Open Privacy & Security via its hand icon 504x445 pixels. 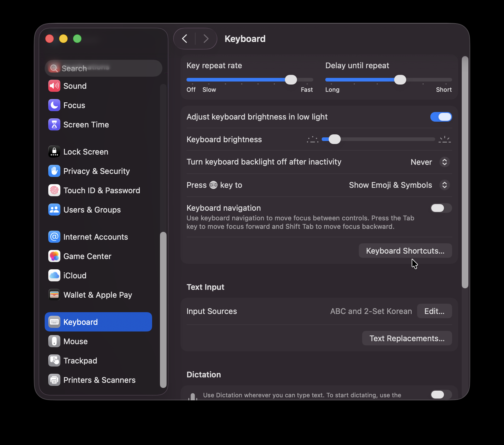point(54,171)
